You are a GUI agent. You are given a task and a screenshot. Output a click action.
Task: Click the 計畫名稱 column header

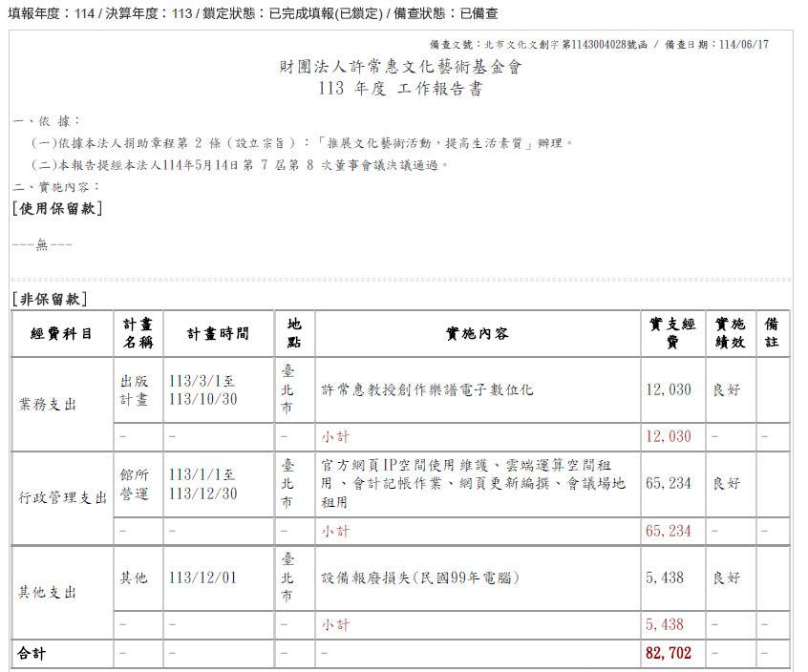[137, 334]
